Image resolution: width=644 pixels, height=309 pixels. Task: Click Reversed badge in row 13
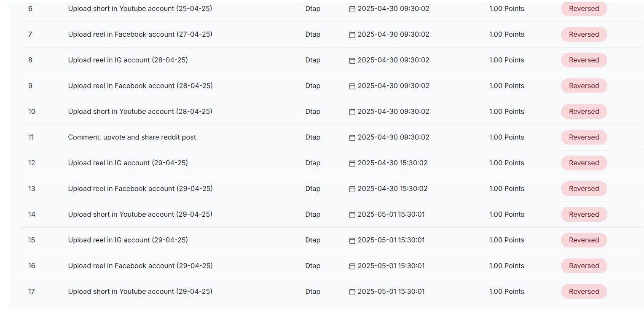pyautogui.click(x=584, y=189)
